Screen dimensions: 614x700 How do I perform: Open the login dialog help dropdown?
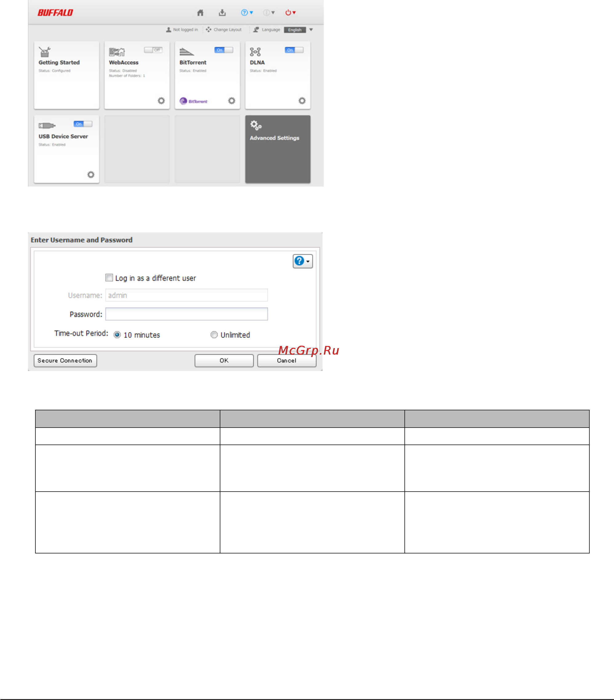click(x=303, y=261)
